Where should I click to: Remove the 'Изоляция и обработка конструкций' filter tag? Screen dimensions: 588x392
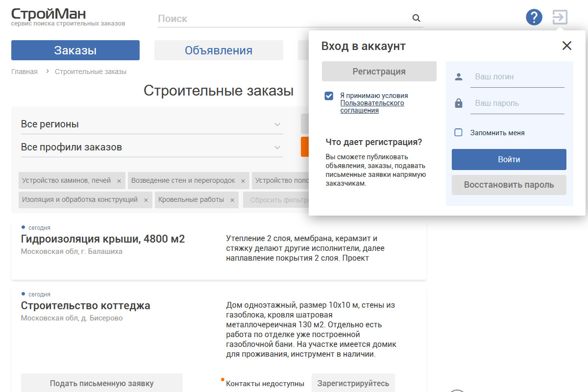[146, 200]
